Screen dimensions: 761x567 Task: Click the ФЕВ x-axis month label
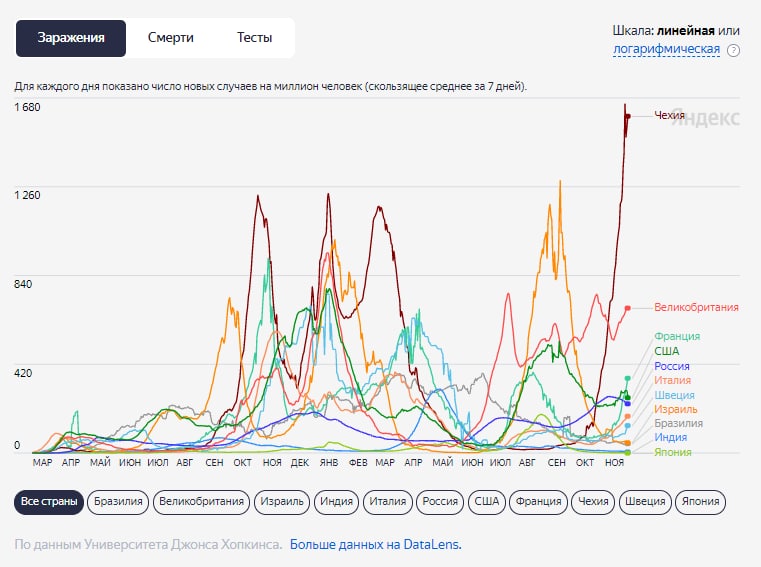coord(358,463)
